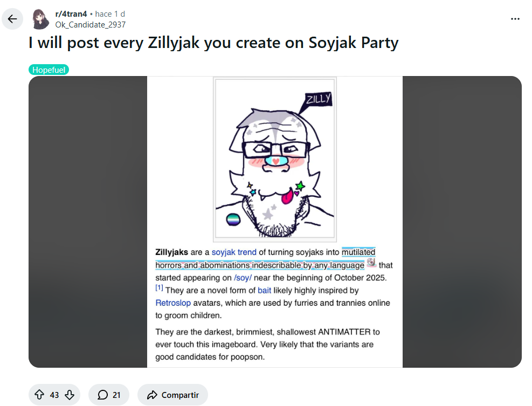Click the "/soy/" blue link text
Screen dimensions: 532x406
[243, 278]
